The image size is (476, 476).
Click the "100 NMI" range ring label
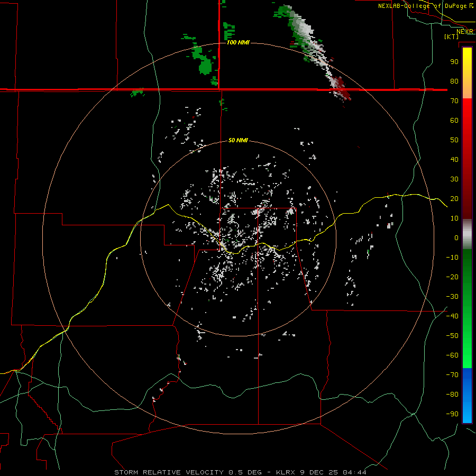pos(238,42)
